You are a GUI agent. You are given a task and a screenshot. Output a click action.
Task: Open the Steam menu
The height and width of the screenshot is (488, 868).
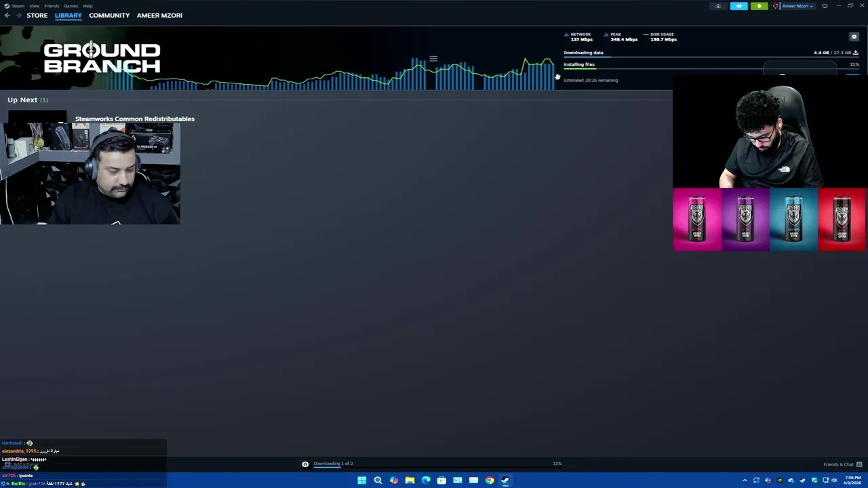[15, 6]
